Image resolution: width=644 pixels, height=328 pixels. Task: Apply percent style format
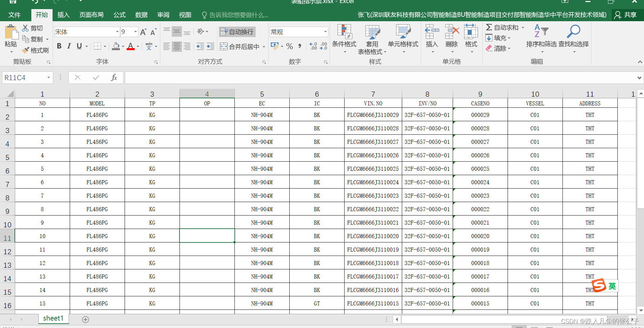289,46
